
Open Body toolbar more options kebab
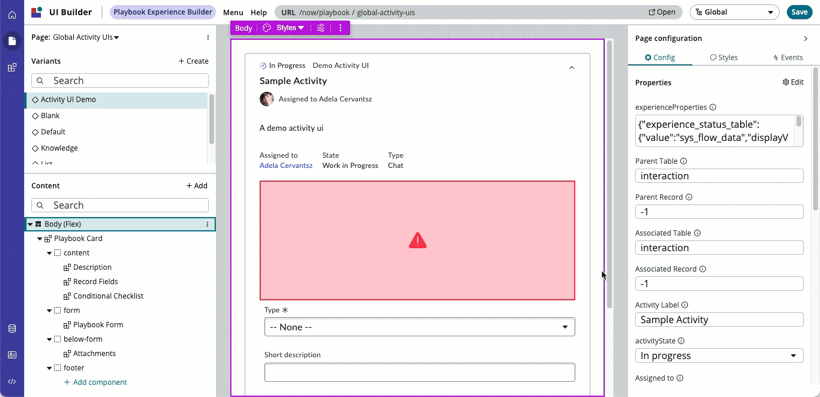[340, 28]
